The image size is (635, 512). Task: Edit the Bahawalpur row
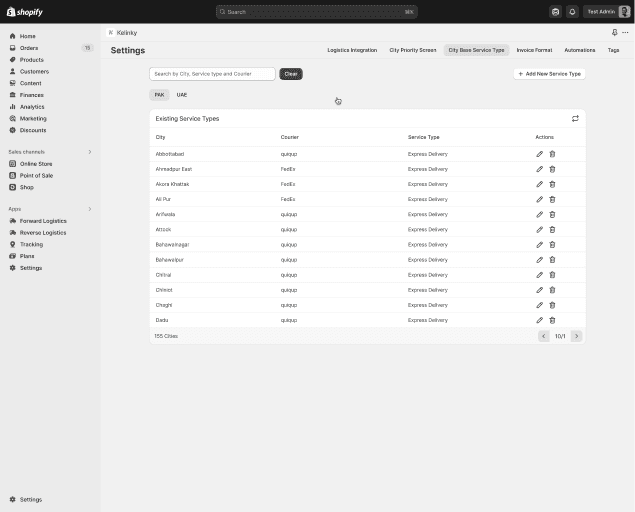(539, 260)
